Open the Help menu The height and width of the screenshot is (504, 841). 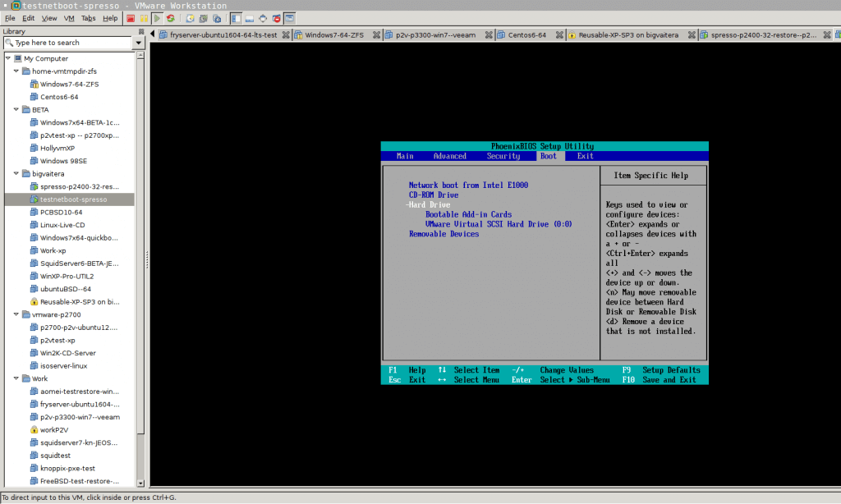pos(110,18)
